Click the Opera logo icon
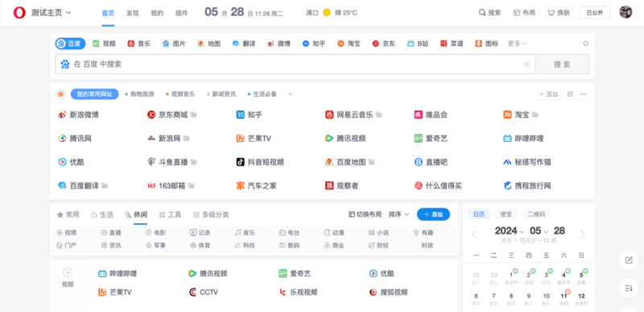 [19, 13]
